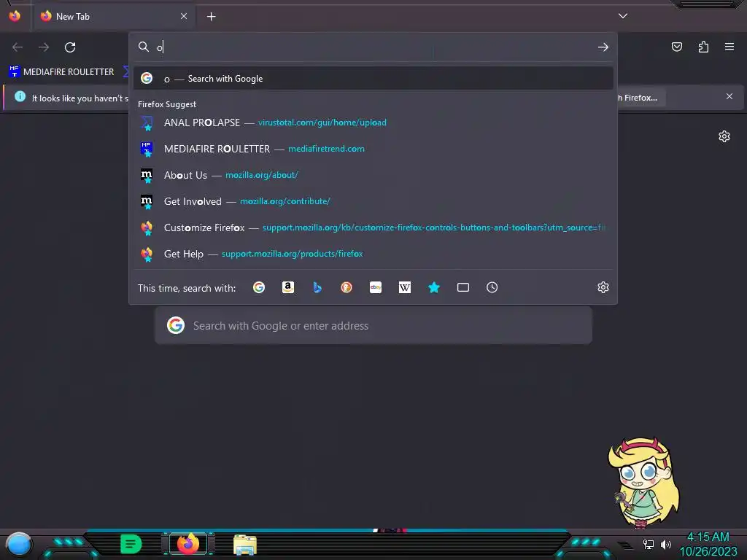The width and height of the screenshot is (747, 560).
Task: Open the volume speaker tray icon
Action: tap(665, 544)
